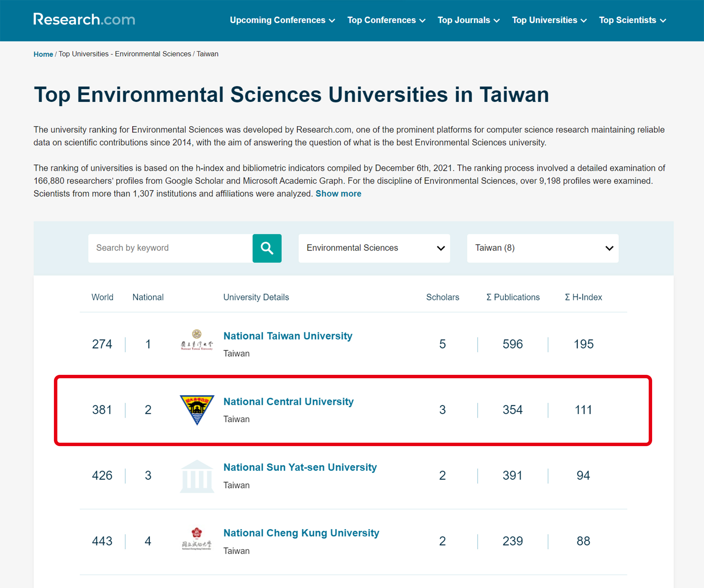Click H-Index value 111
704x588 pixels.
coord(583,410)
